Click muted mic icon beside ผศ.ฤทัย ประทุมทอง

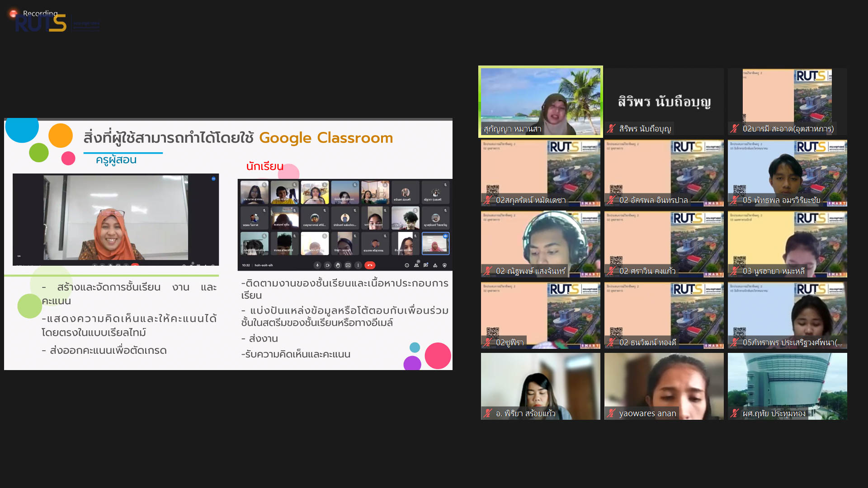[735, 413]
